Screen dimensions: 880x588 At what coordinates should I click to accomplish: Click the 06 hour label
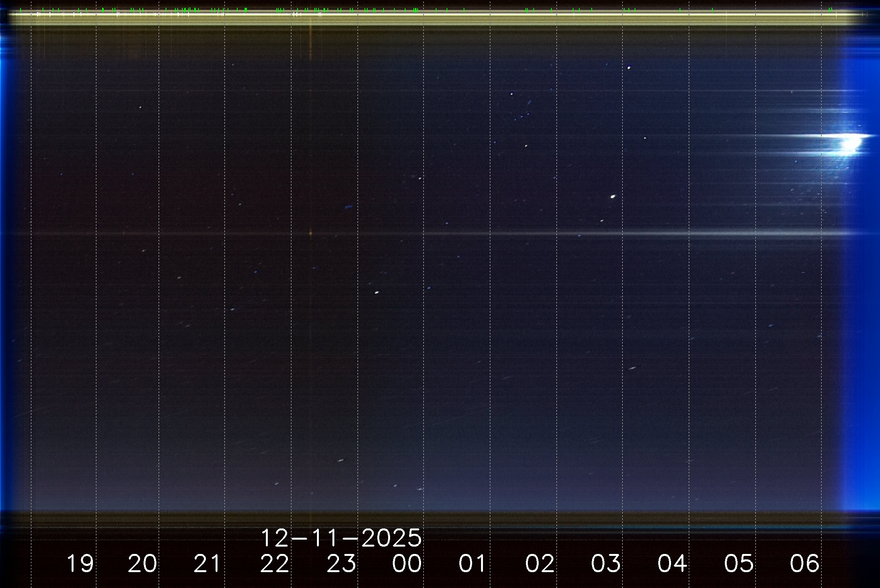[x=805, y=563]
